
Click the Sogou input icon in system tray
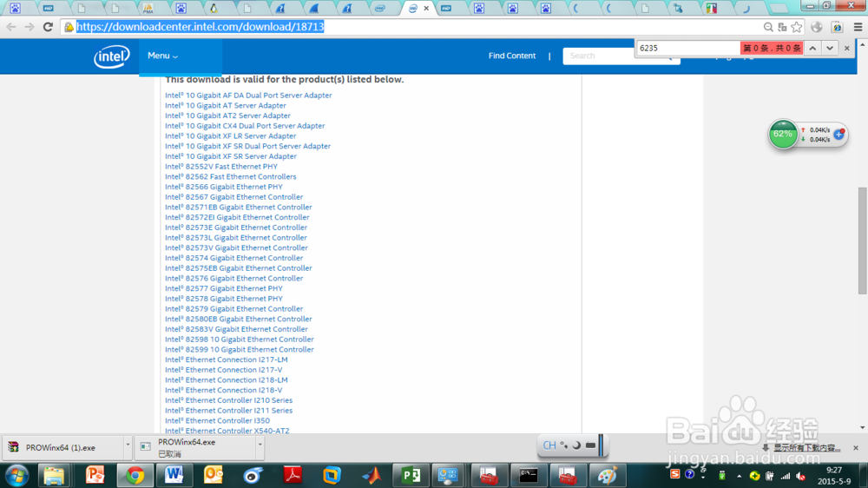[674, 474]
